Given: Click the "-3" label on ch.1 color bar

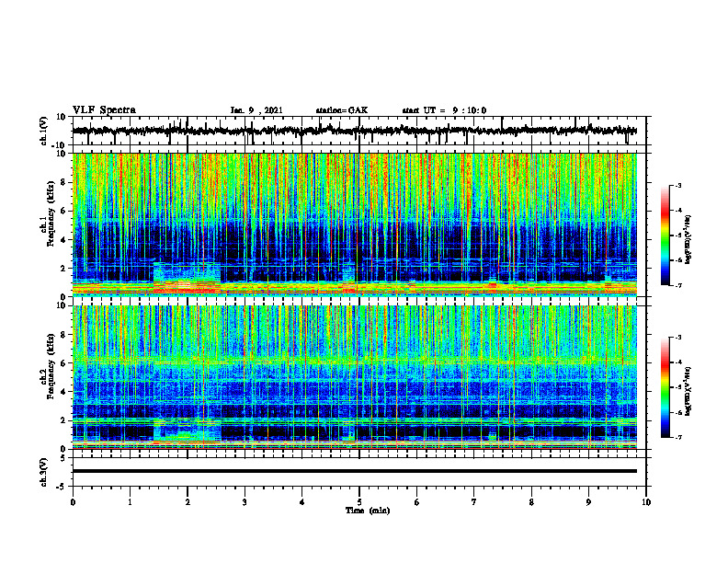Looking at the screenshot, I should (678, 186).
